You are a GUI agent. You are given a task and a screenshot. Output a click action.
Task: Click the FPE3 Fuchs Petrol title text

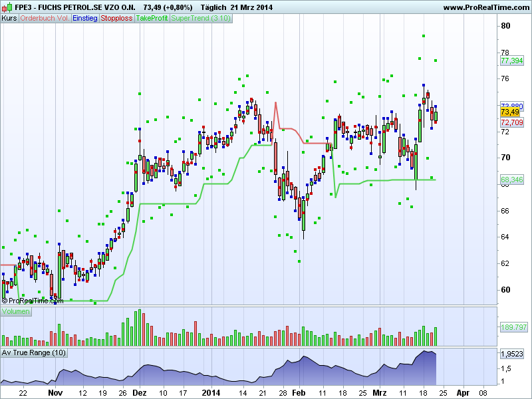click(x=73, y=7)
